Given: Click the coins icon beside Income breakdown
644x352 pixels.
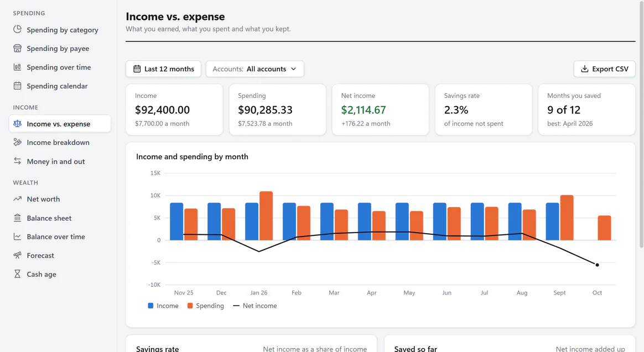Looking at the screenshot, I should coord(17,142).
